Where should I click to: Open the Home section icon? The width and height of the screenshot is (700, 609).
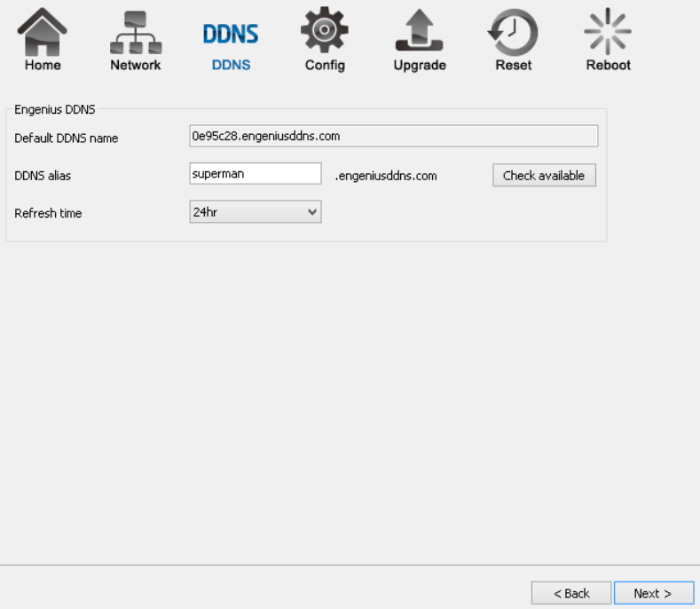point(43,31)
